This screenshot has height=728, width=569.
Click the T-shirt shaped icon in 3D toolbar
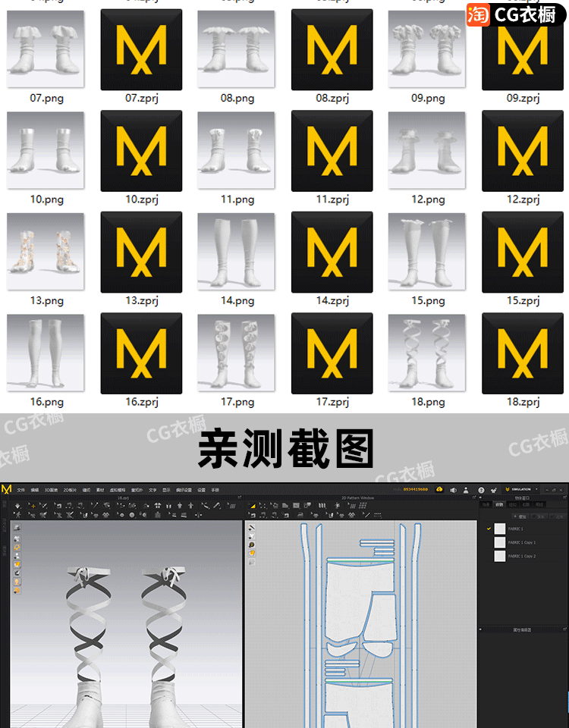(158, 506)
